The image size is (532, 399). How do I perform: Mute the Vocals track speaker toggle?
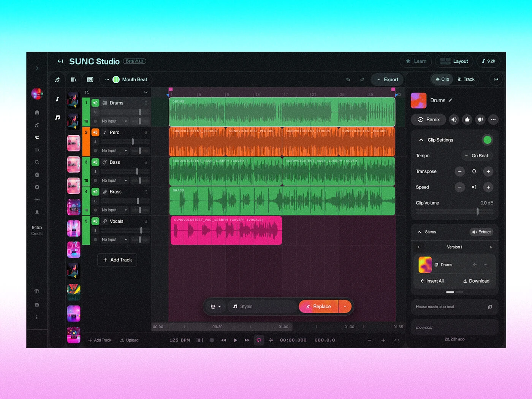(95, 221)
